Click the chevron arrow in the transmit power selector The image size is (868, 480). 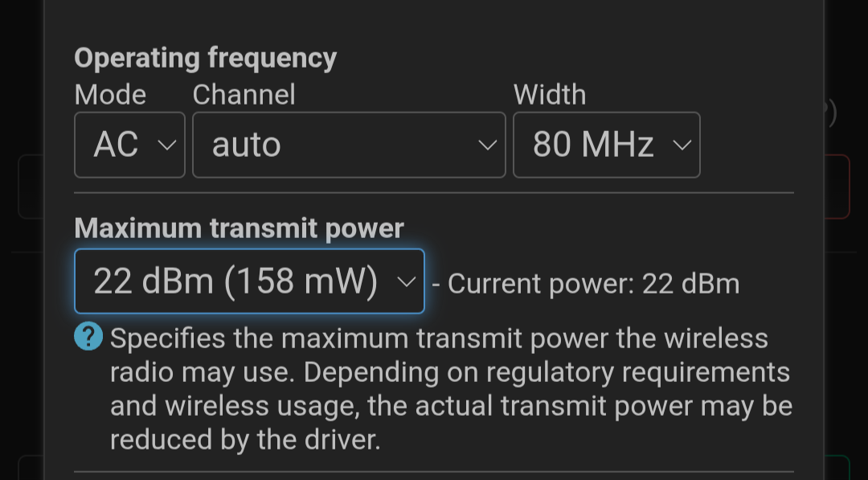[x=407, y=281]
